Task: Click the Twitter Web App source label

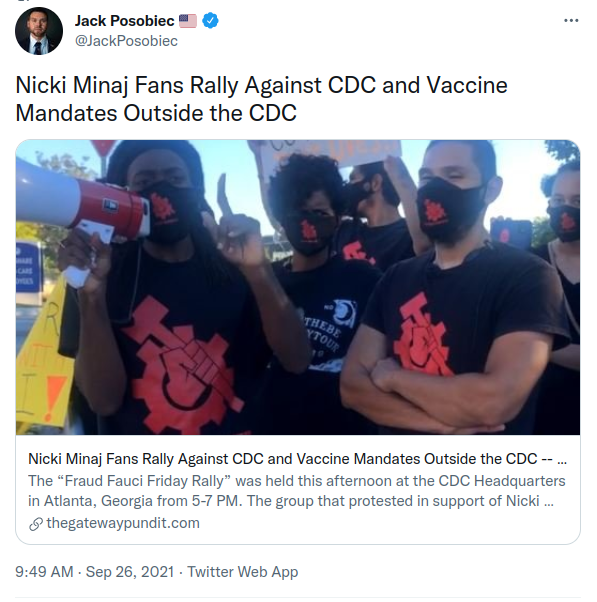Action: click(242, 572)
